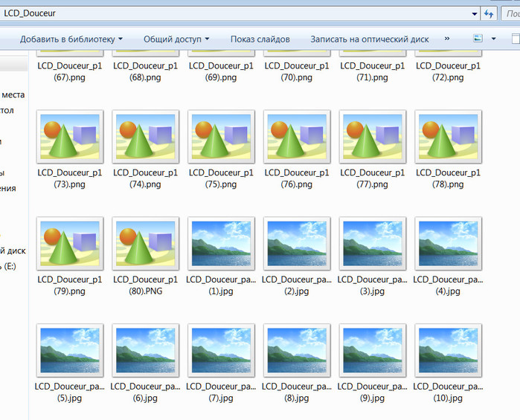520x420 pixels.
Task: Click the file name LCD_Douceur_p1 (71).png
Action: [373, 71]
